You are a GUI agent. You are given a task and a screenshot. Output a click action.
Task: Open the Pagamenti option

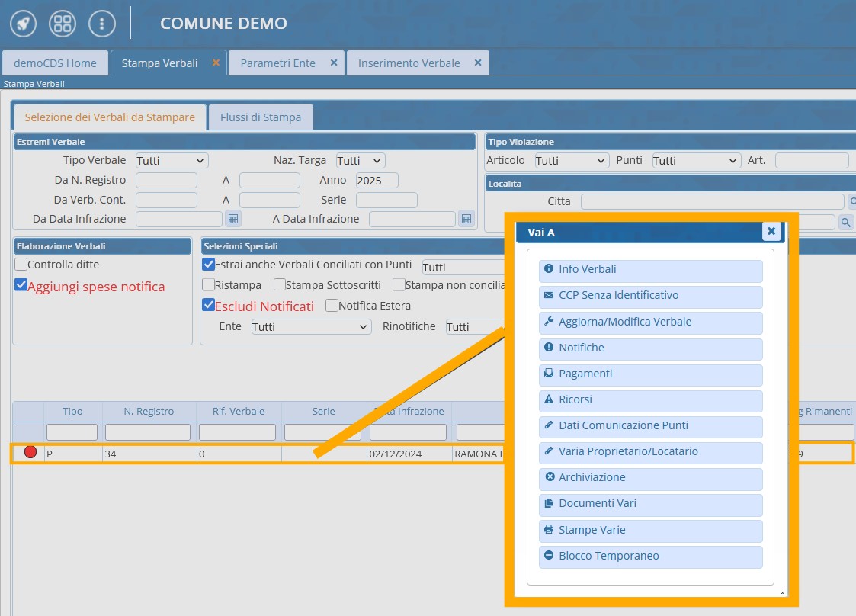coord(650,374)
